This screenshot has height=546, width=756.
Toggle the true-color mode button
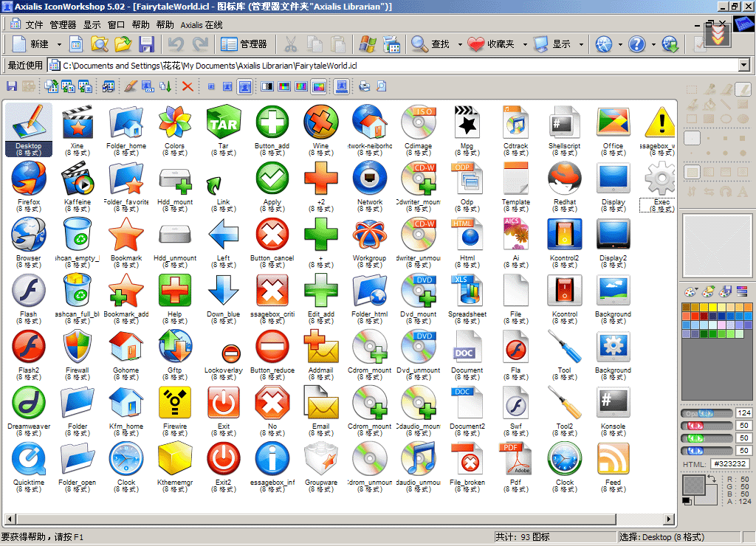pos(319,87)
